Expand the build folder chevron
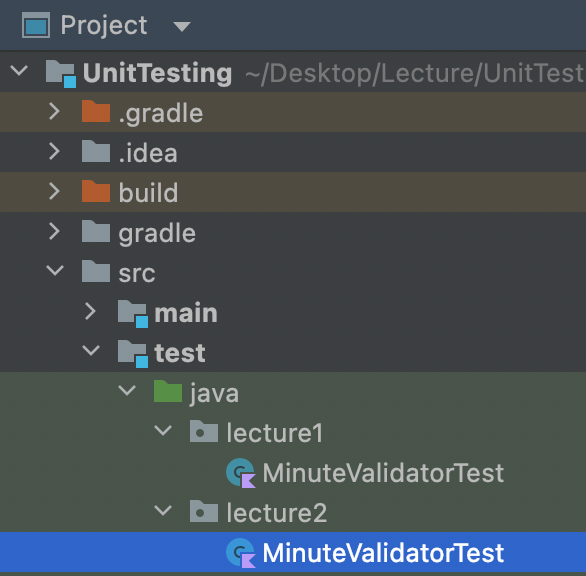Image resolution: width=586 pixels, height=576 pixels. [55, 191]
